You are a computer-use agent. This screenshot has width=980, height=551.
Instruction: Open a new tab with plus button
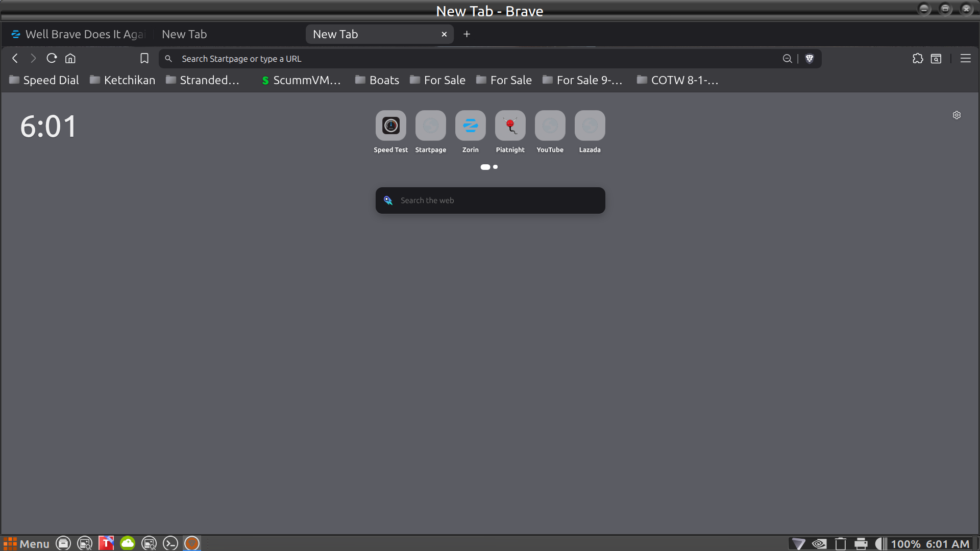467,34
